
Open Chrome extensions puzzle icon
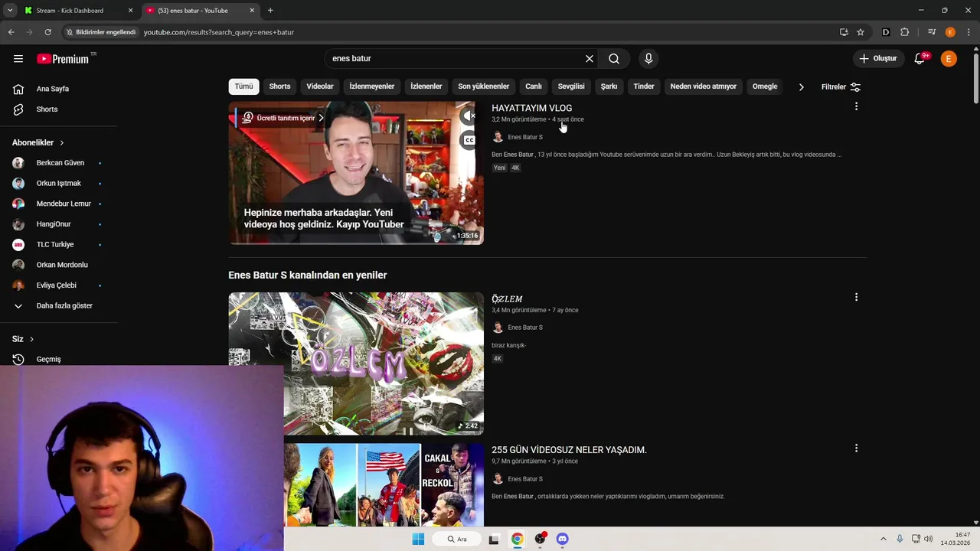tap(905, 32)
